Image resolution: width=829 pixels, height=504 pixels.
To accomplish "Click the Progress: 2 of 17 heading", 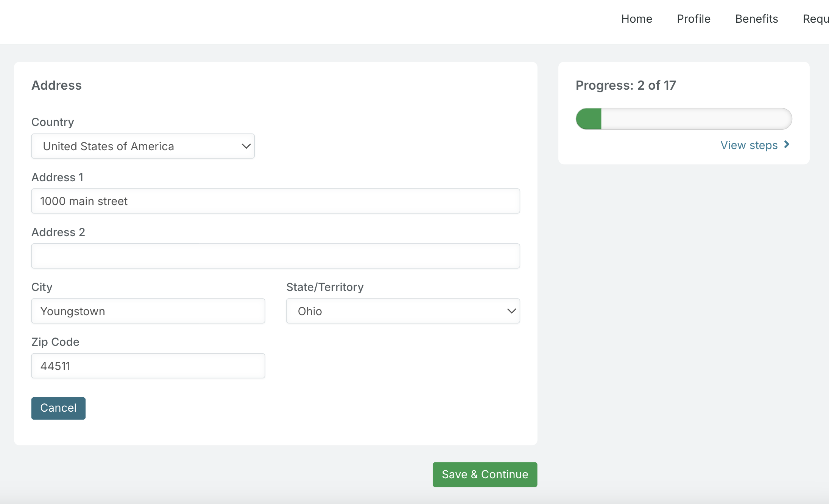I will pyautogui.click(x=625, y=86).
